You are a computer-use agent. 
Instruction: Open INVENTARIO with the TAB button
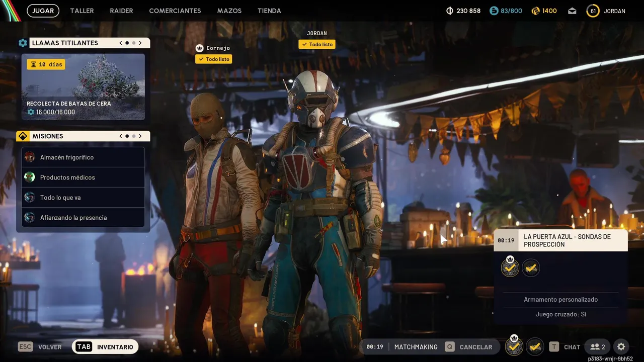pyautogui.click(x=105, y=347)
